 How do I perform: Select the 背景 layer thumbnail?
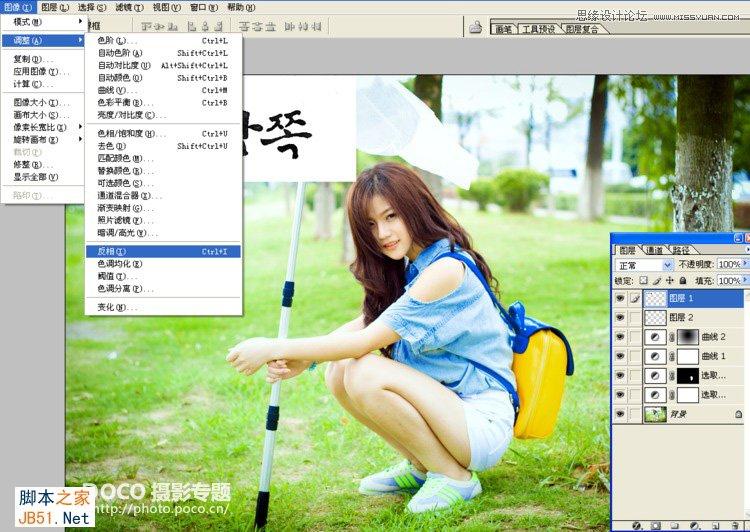coord(655,414)
